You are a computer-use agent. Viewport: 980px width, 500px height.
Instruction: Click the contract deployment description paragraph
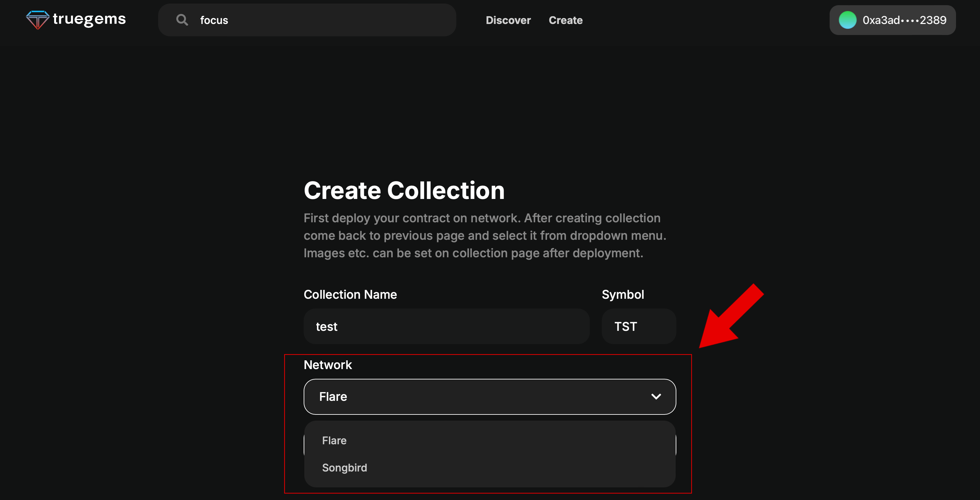tap(485, 236)
